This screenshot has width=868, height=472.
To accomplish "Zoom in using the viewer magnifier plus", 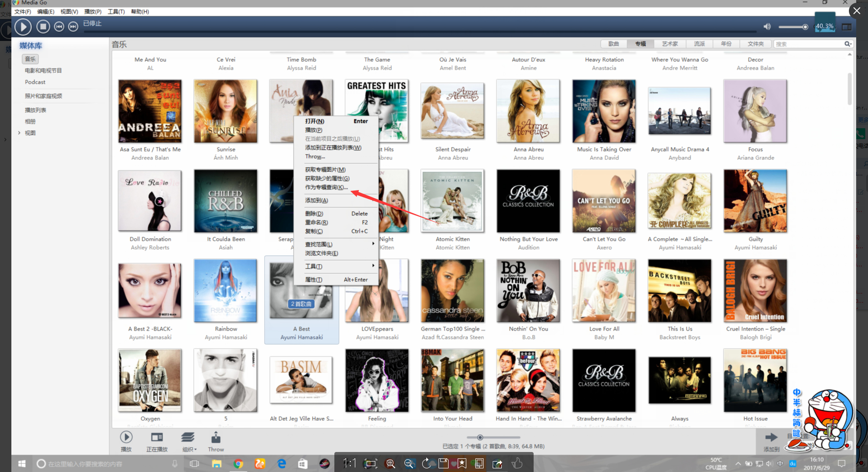I will pos(390,463).
